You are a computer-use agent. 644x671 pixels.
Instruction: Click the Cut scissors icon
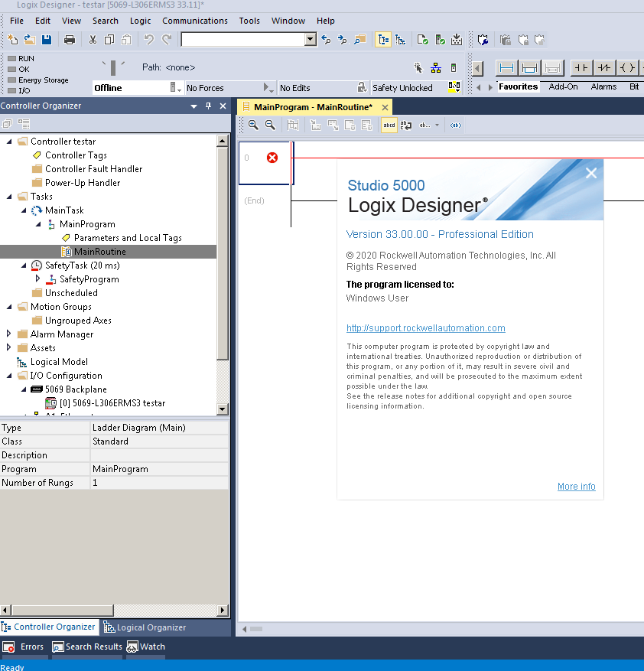tap(93, 40)
